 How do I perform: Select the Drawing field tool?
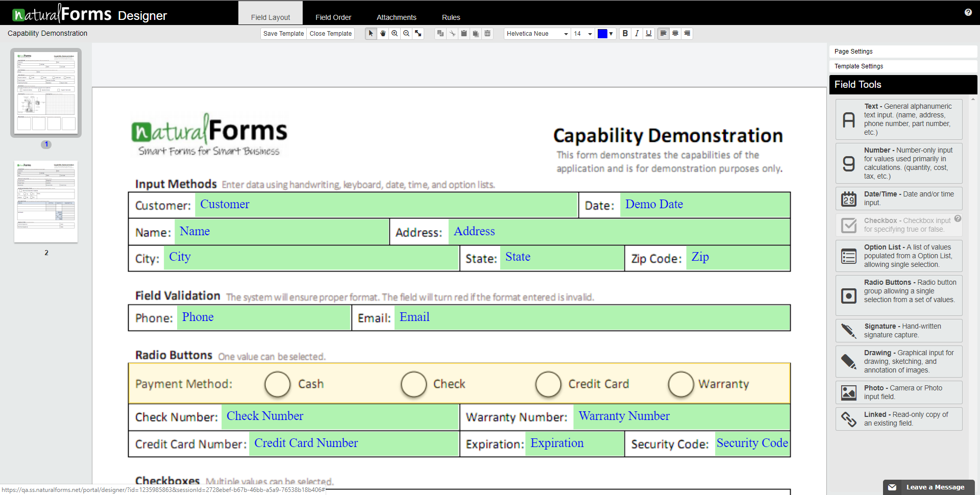coord(899,361)
